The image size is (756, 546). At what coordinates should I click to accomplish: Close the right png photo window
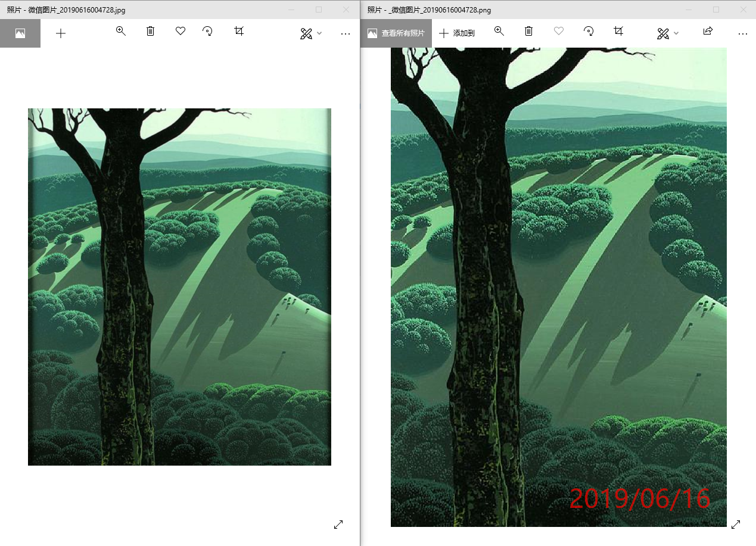[743, 10]
